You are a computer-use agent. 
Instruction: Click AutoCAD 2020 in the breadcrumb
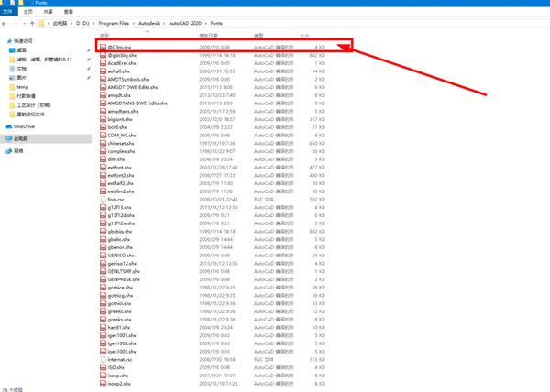185,23
